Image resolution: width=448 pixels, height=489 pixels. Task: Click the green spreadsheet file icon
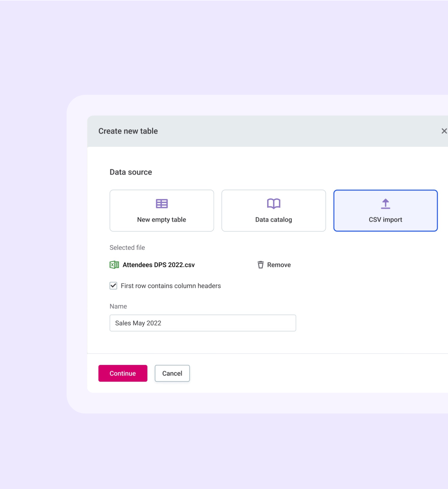(x=114, y=265)
